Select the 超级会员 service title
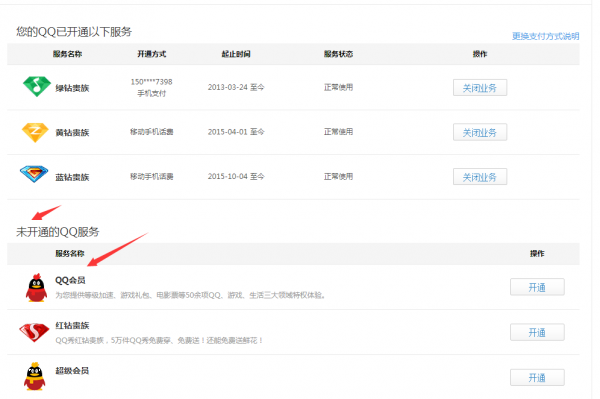This screenshot has width=600, height=399. point(72,371)
